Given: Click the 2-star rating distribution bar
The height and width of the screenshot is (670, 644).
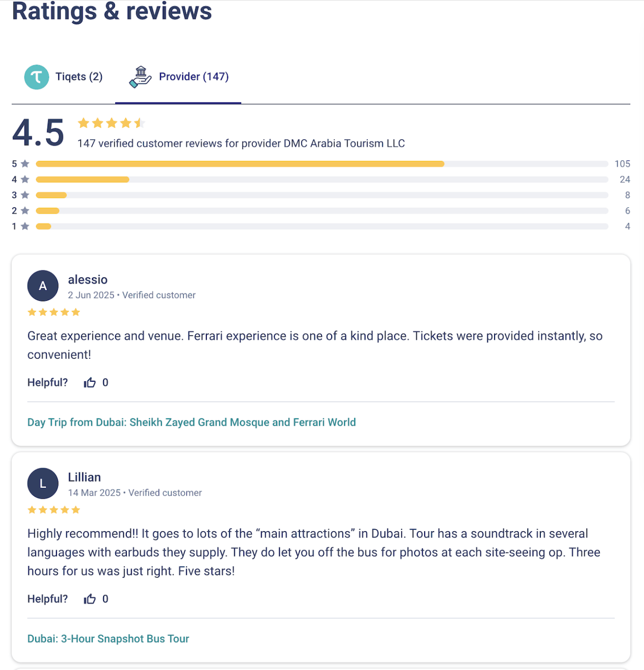Looking at the screenshot, I should (x=322, y=211).
